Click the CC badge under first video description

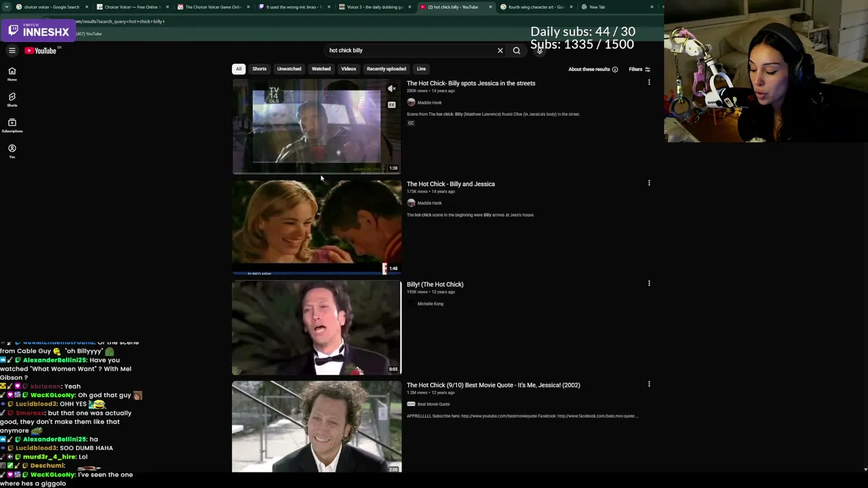410,123
